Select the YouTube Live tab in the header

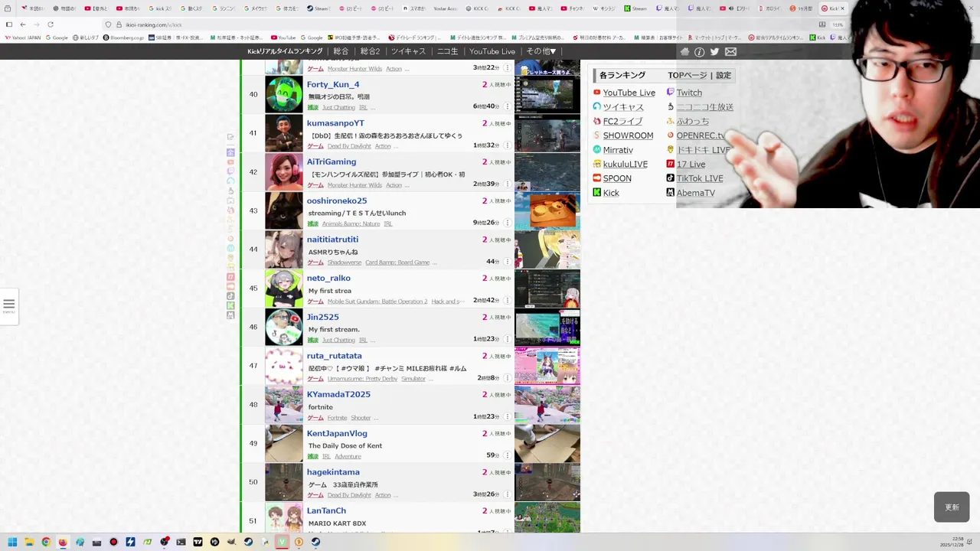coord(492,51)
